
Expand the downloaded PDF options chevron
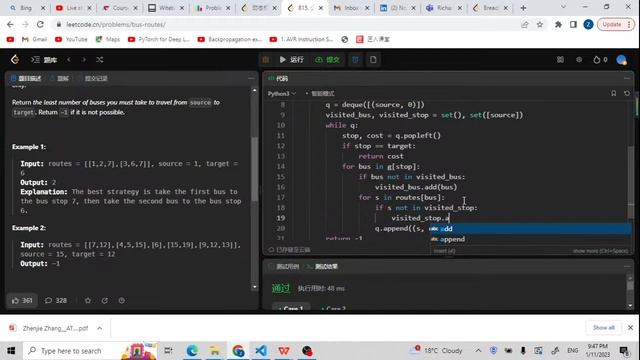pos(100,328)
